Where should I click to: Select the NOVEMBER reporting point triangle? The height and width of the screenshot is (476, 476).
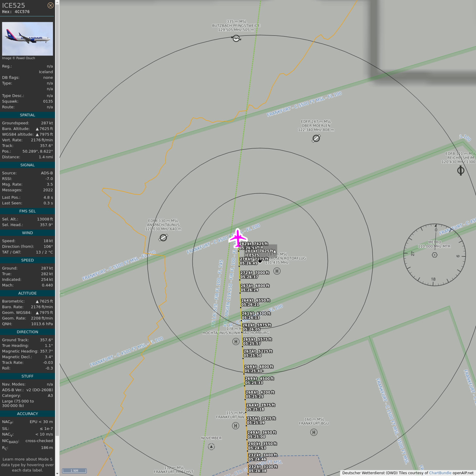tap(211, 447)
